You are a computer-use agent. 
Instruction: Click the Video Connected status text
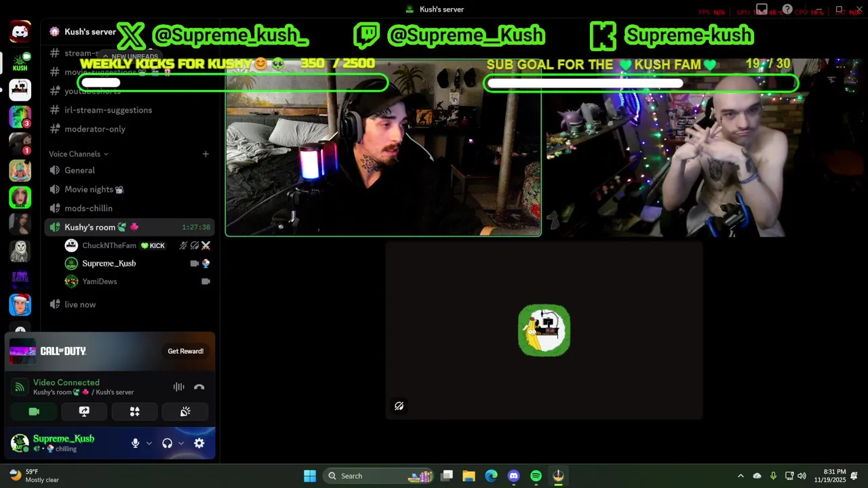[66, 382]
